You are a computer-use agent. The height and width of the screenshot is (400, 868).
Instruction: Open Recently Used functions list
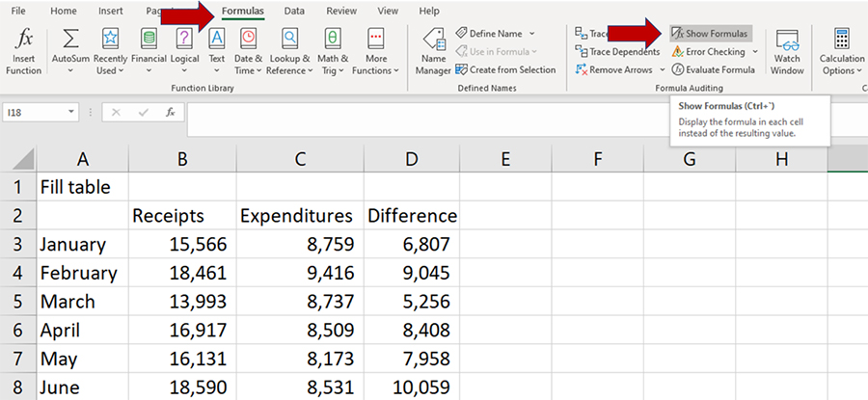(x=110, y=51)
